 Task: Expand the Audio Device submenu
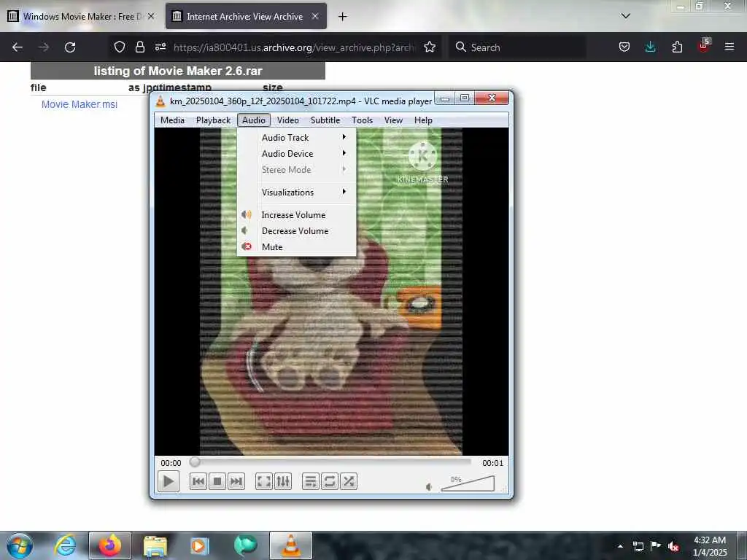tap(296, 153)
